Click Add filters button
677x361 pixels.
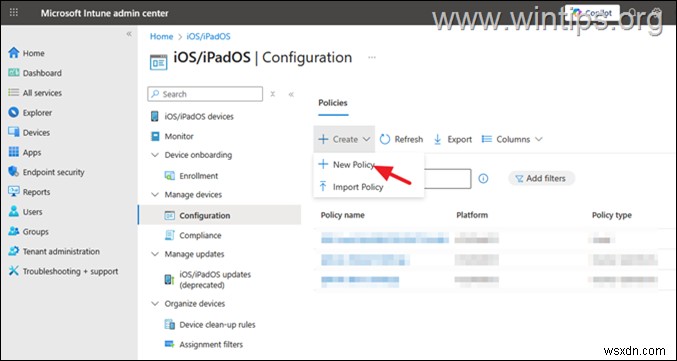pyautogui.click(x=541, y=178)
